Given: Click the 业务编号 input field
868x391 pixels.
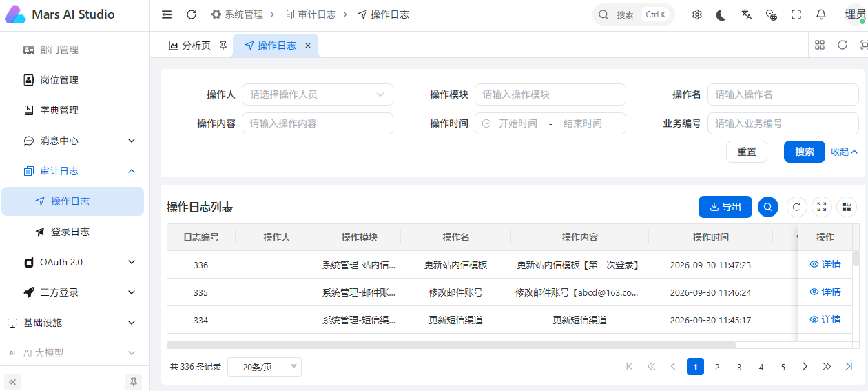Looking at the screenshot, I should pos(783,123).
